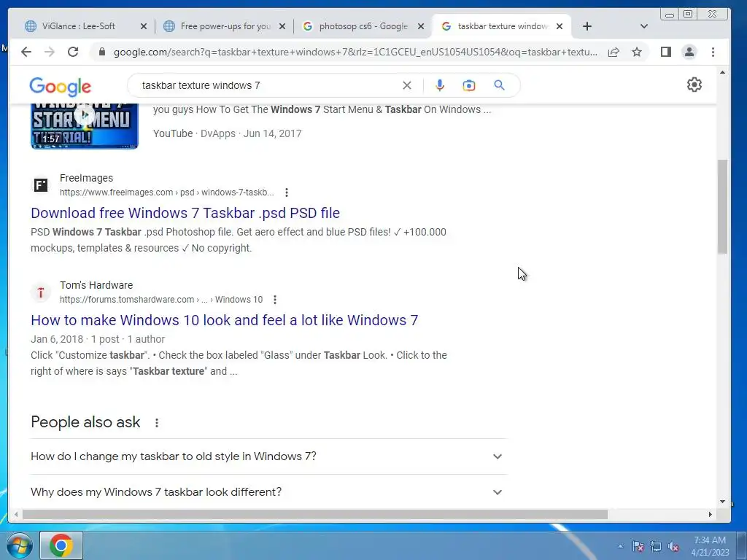Go to the Google logo homepage
The height and width of the screenshot is (560, 747).
[60, 86]
